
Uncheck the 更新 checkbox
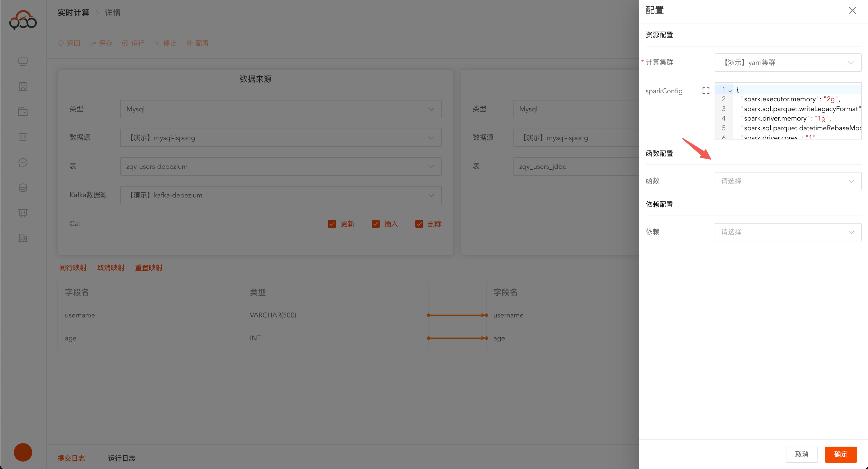point(332,224)
